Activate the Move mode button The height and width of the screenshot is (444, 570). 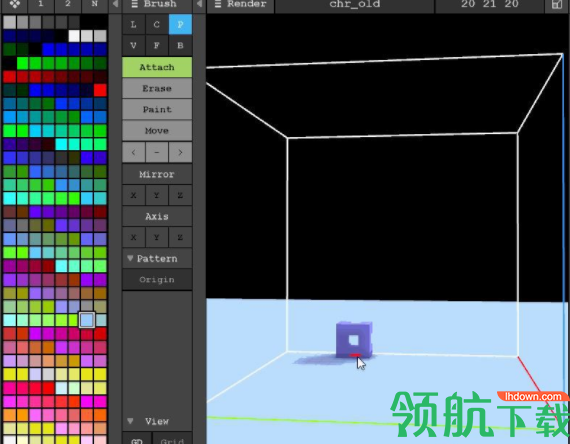pyautogui.click(x=157, y=131)
